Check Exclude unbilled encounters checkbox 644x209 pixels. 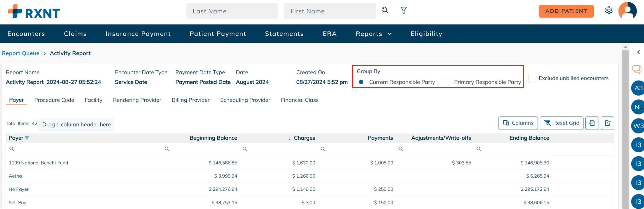tap(532, 78)
